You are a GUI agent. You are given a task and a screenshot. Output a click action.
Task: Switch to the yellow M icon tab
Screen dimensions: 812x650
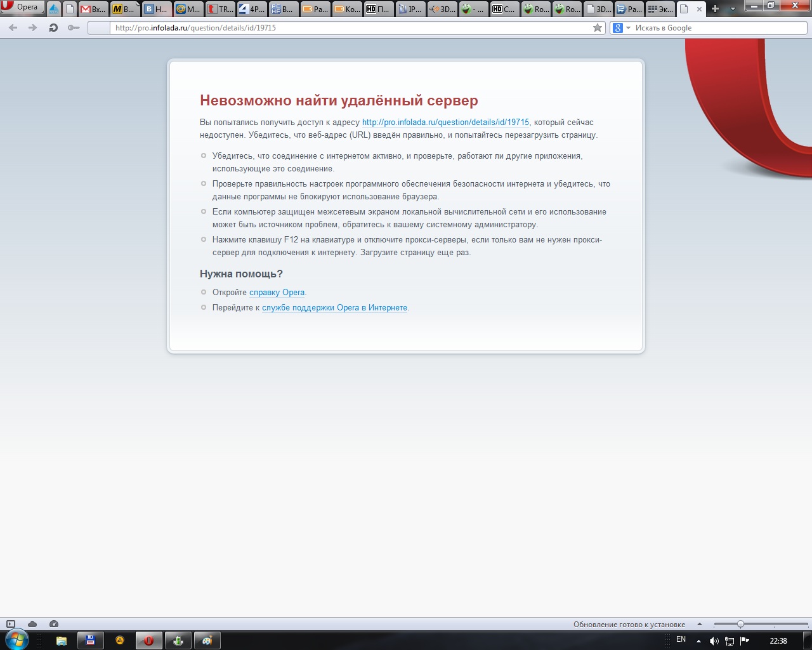(124, 9)
